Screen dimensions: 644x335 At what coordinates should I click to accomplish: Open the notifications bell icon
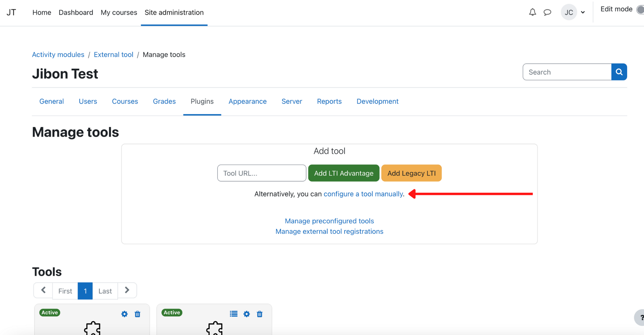[532, 12]
